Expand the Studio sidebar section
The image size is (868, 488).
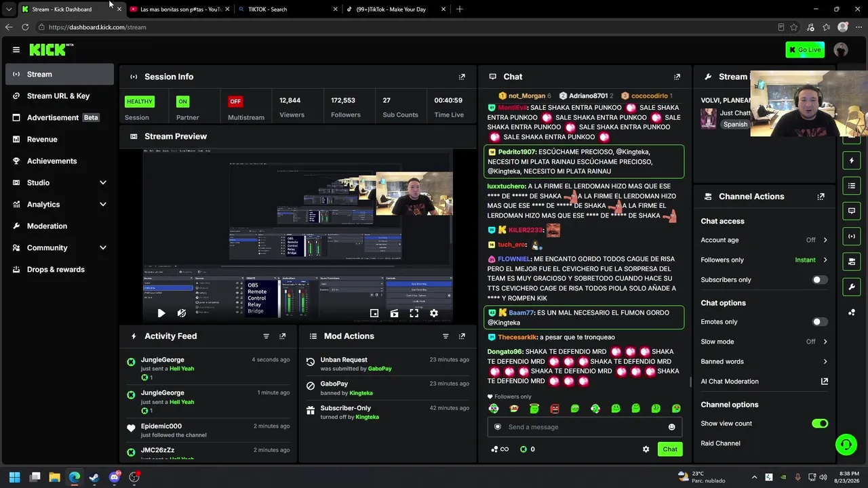60,182
